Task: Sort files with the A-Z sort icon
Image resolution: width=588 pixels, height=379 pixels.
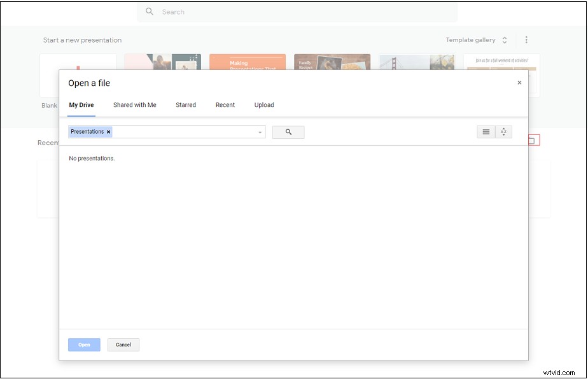Action: [503, 132]
